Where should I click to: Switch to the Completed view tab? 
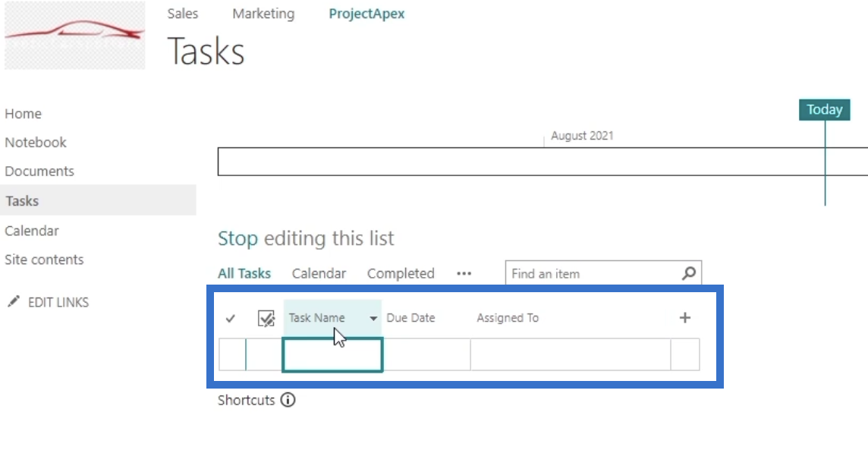click(x=401, y=273)
